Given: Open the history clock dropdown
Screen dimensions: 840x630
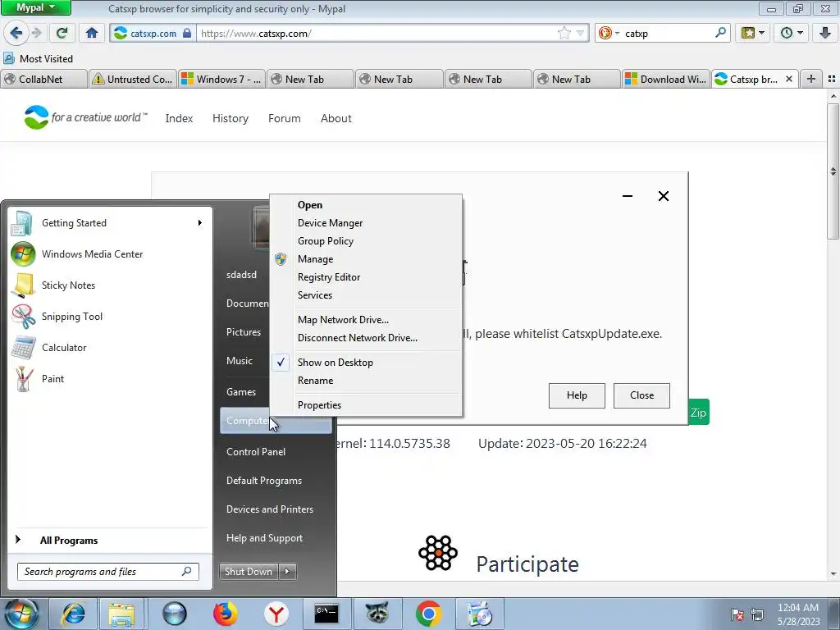Looking at the screenshot, I should pos(792,33).
